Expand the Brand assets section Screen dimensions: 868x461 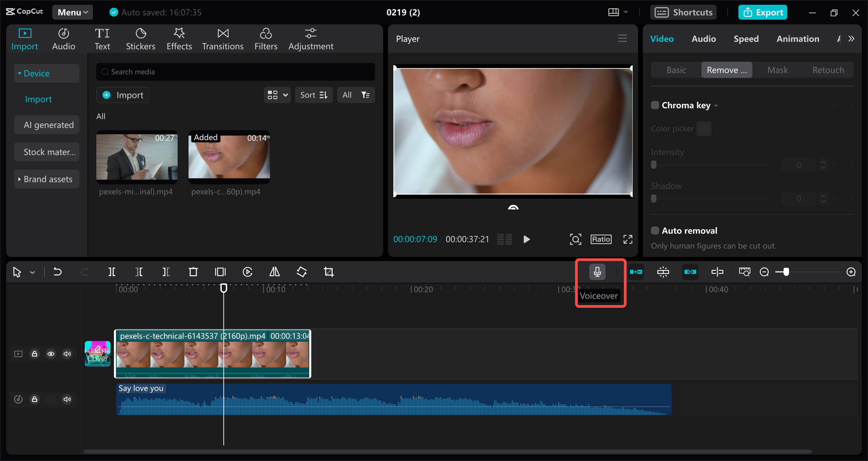point(46,179)
